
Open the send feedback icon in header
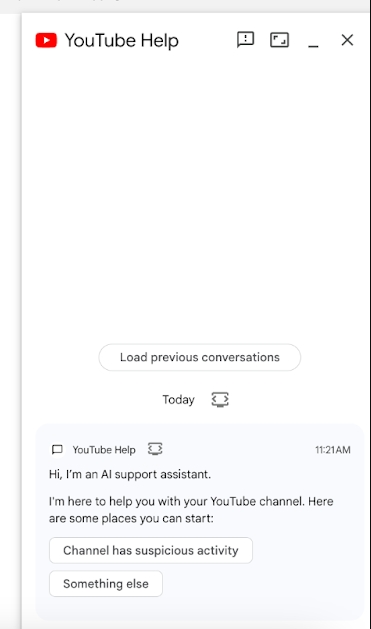pyautogui.click(x=245, y=40)
